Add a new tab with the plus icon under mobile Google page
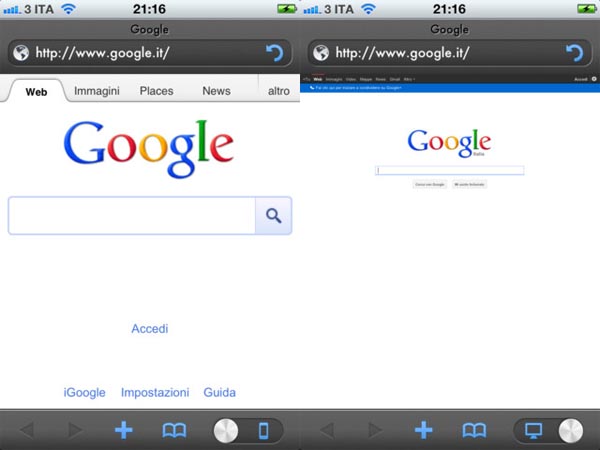This screenshot has width=600, height=450. coord(124,430)
